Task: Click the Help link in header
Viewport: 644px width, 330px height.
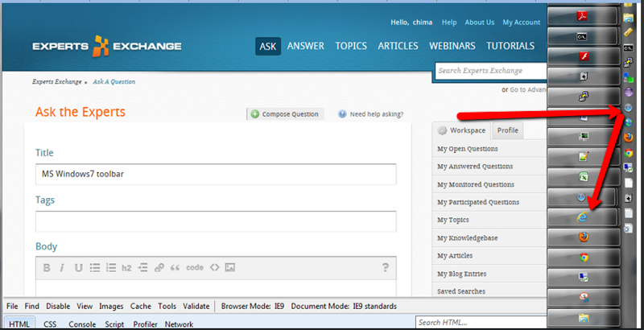Action: point(449,23)
